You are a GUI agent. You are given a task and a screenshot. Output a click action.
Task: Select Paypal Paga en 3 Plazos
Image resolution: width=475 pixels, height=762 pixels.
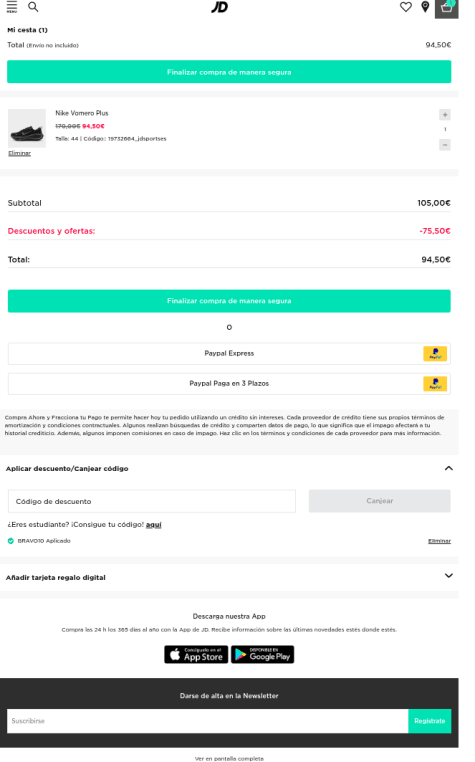[229, 384]
